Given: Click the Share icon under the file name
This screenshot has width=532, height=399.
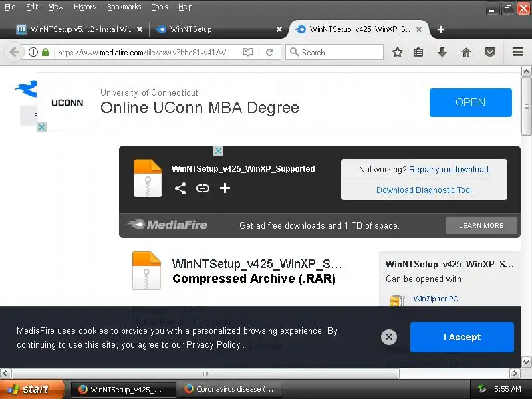Looking at the screenshot, I should [x=180, y=188].
